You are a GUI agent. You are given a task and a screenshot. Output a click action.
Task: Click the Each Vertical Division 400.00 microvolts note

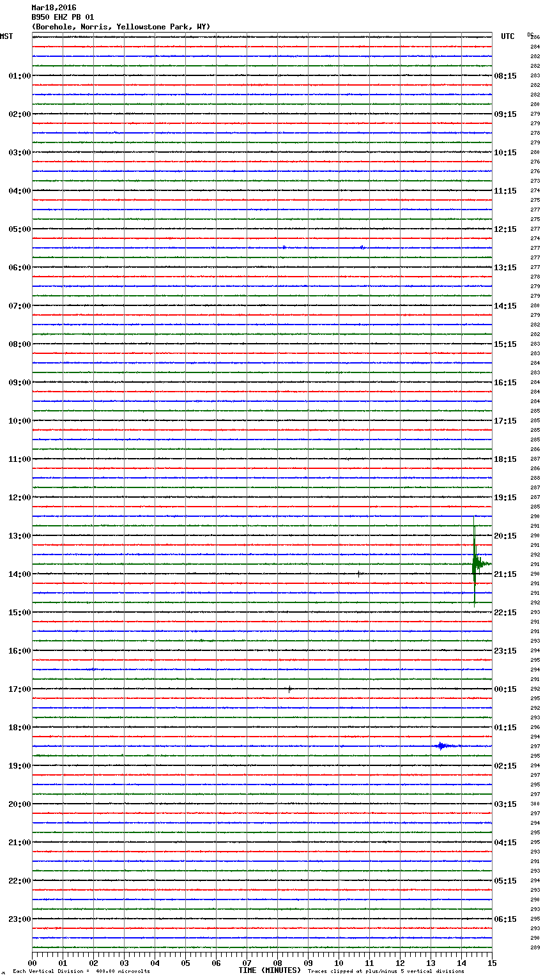coord(81,971)
